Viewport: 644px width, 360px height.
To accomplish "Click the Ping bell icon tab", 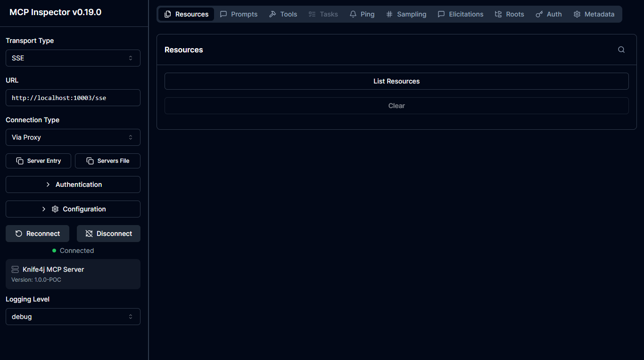I will click(353, 14).
